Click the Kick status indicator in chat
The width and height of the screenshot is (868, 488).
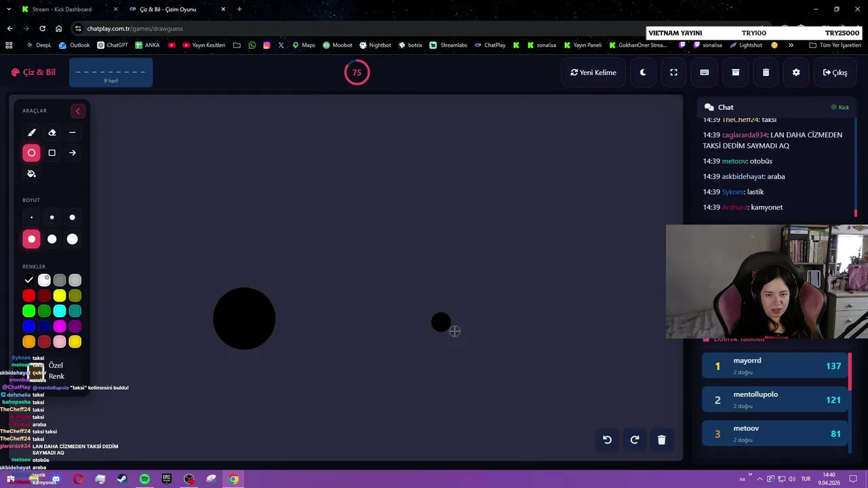(x=840, y=107)
